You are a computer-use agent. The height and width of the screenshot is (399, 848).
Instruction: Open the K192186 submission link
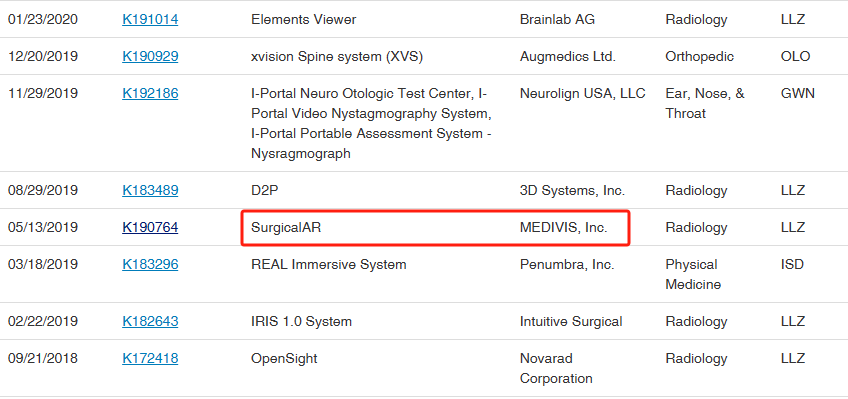[150, 94]
